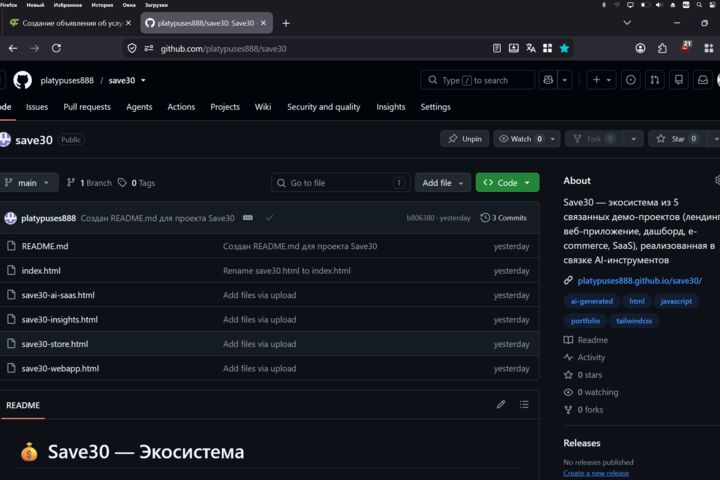Open the Agents tab

point(139,107)
